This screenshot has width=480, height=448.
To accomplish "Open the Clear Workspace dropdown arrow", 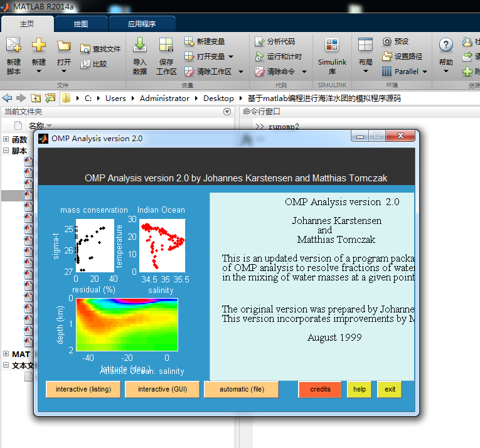I will tap(241, 72).
